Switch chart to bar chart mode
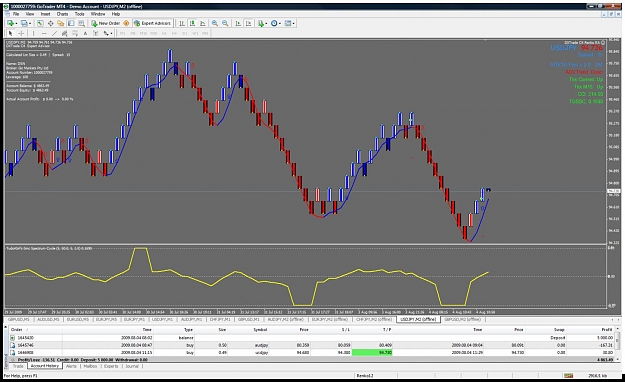 [x=182, y=23]
